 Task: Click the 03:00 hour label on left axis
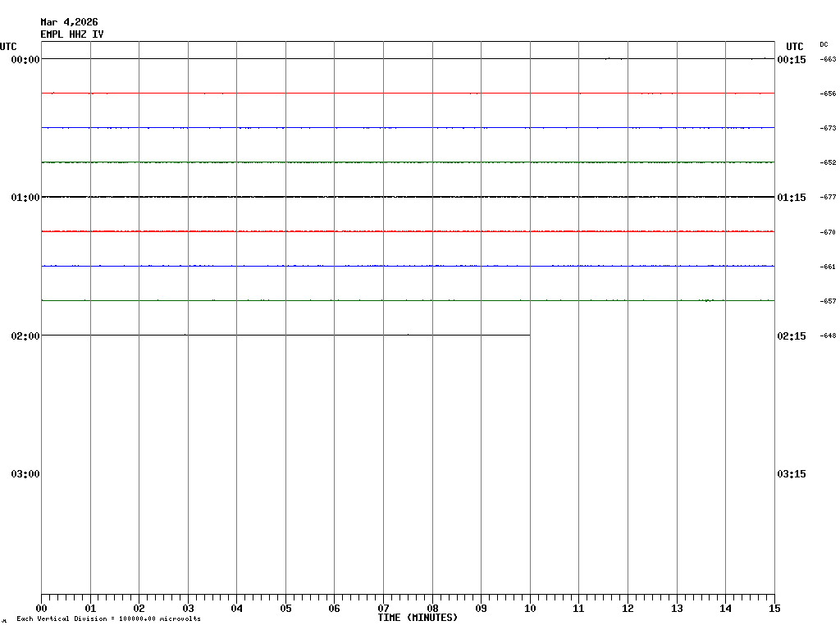coord(25,474)
